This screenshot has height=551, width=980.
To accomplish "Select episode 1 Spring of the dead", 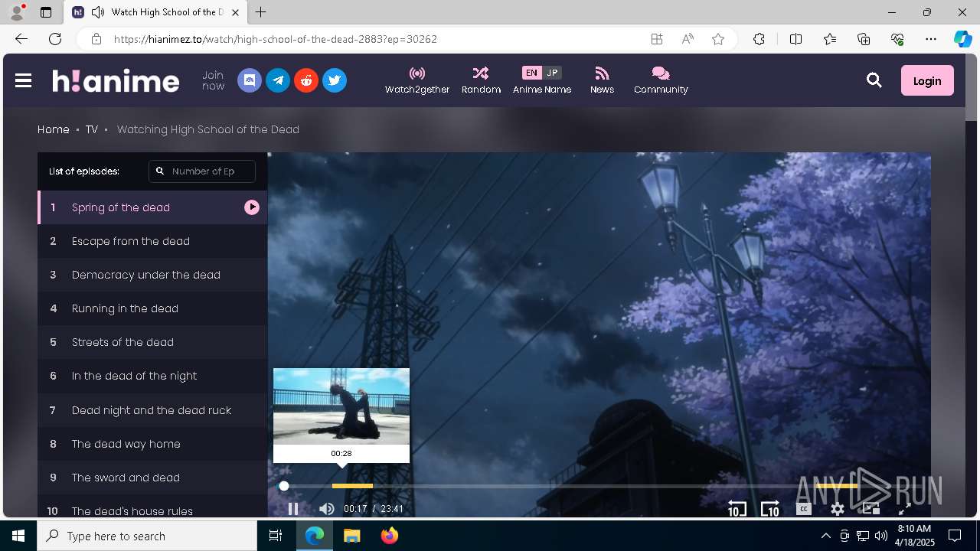I will [x=152, y=207].
